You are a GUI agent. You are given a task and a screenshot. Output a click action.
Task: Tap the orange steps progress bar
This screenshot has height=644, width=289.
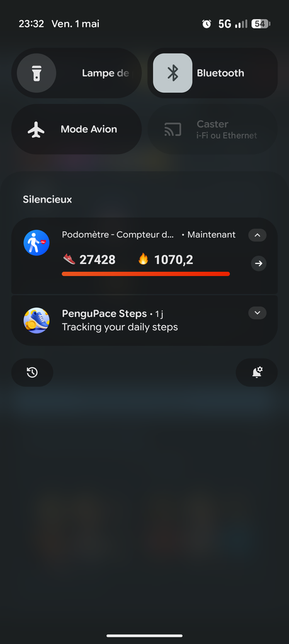[145, 274]
